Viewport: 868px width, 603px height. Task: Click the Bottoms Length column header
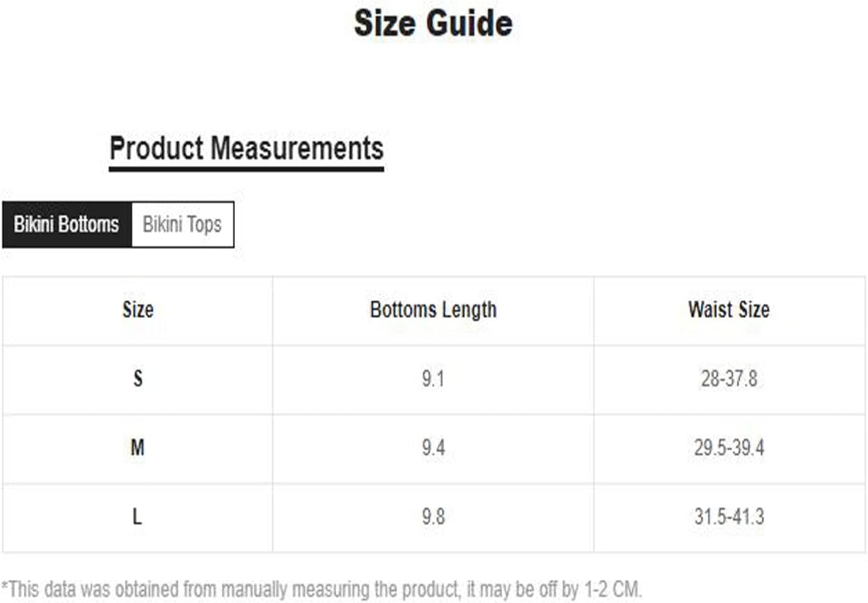tap(433, 310)
